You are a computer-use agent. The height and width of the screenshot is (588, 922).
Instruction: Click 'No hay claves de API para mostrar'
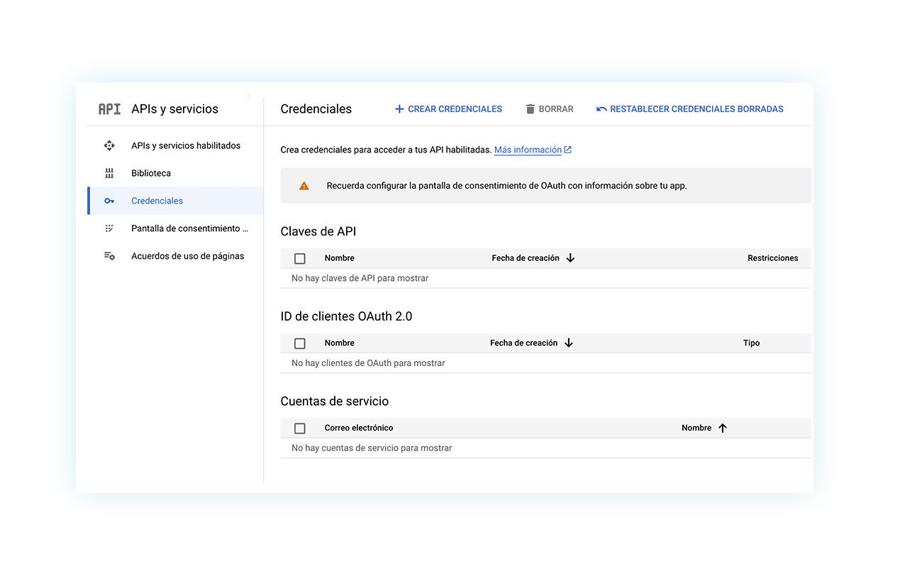[360, 278]
